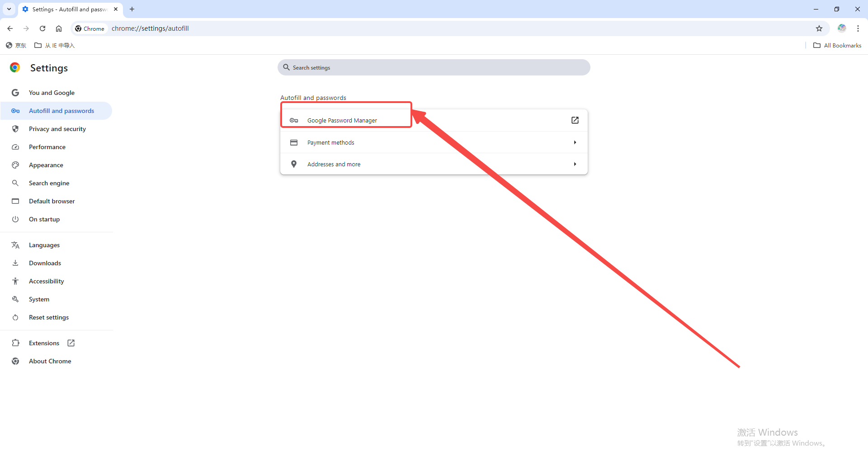Open a new tab

pyautogui.click(x=132, y=9)
